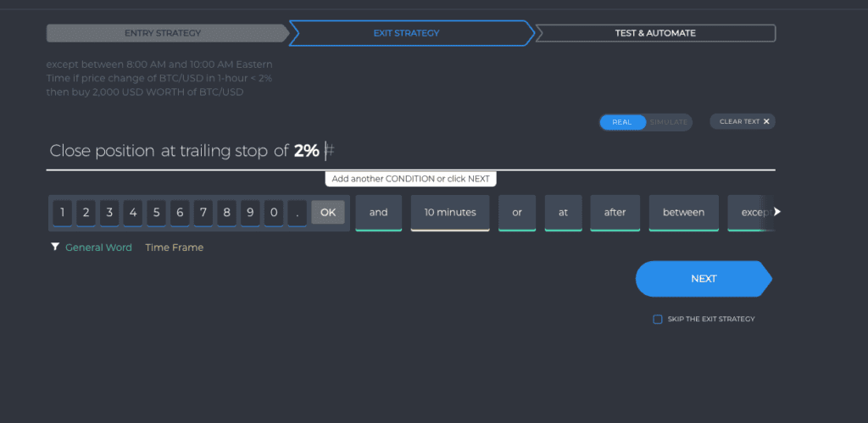Open the Entry Strategy step

coord(167,33)
